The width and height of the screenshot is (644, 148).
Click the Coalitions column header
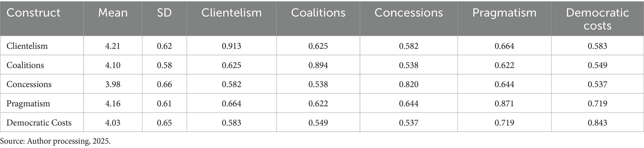pos(318,13)
